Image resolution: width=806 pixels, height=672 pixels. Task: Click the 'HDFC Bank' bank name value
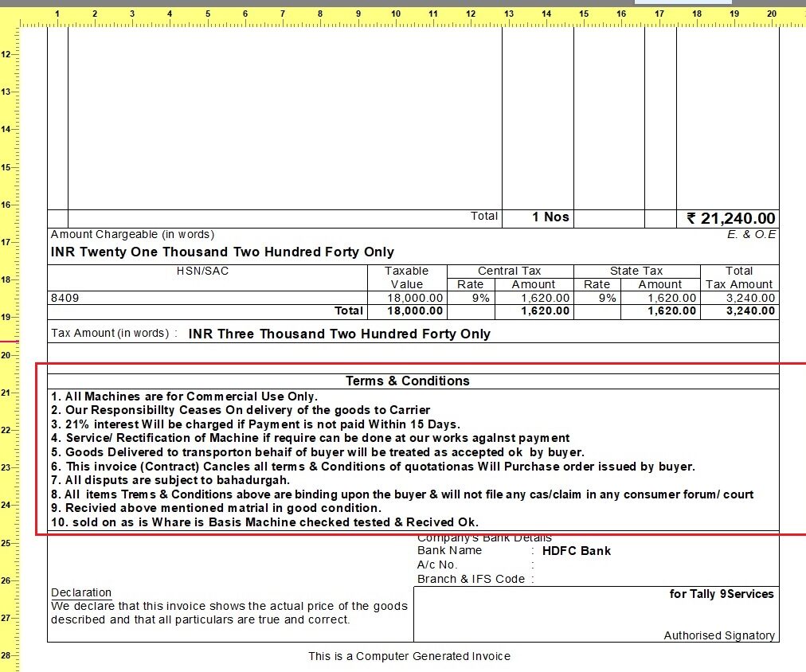(x=577, y=551)
